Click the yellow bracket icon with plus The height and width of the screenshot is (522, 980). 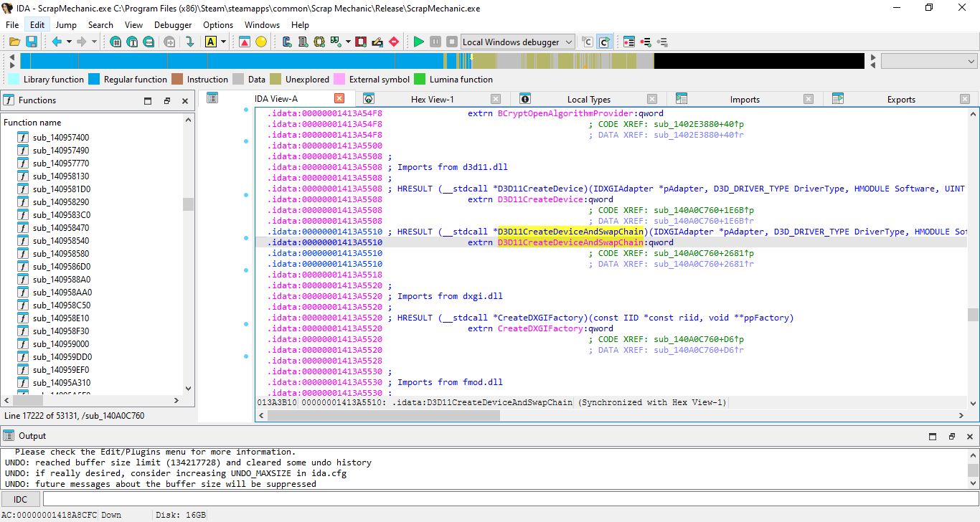319,42
